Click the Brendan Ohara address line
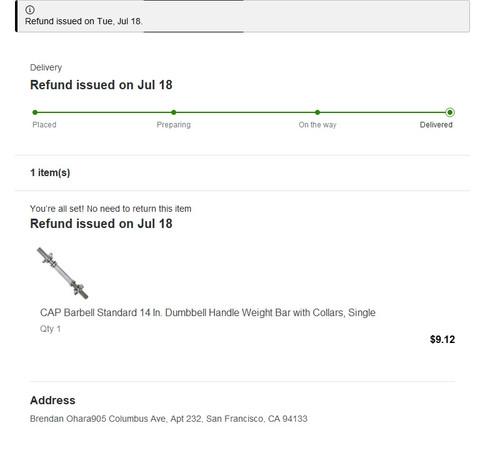The image size is (500, 466). pyautogui.click(x=169, y=419)
